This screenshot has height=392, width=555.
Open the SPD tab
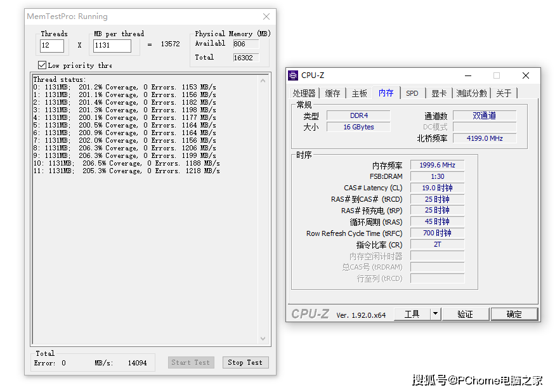(412, 93)
